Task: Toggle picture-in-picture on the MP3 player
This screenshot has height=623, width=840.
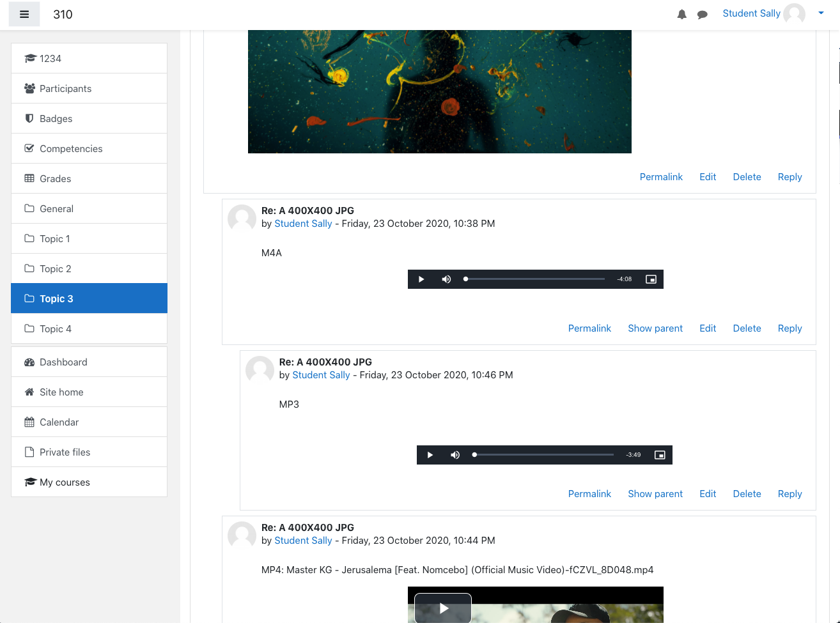Action: (660, 455)
